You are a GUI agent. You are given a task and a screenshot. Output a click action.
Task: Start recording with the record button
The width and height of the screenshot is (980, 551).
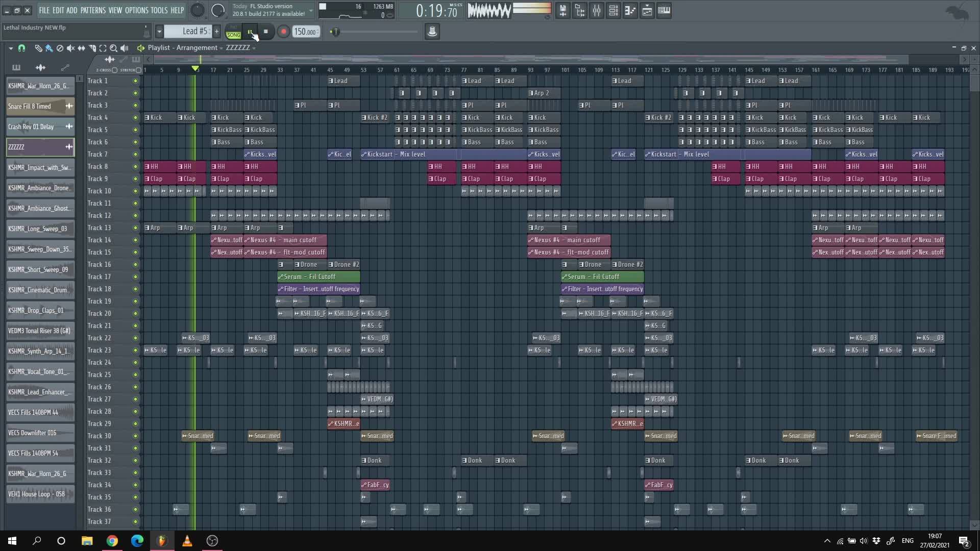(x=283, y=32)
